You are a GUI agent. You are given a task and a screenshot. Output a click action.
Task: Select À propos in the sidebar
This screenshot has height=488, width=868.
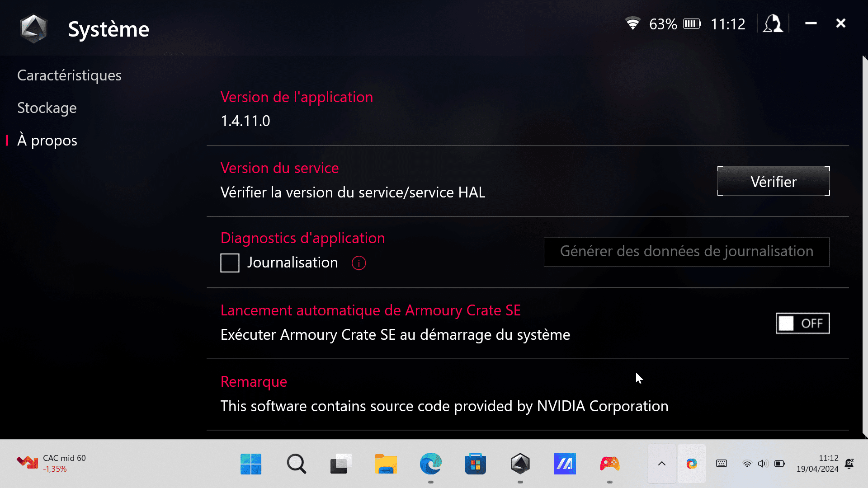(47, 140)
